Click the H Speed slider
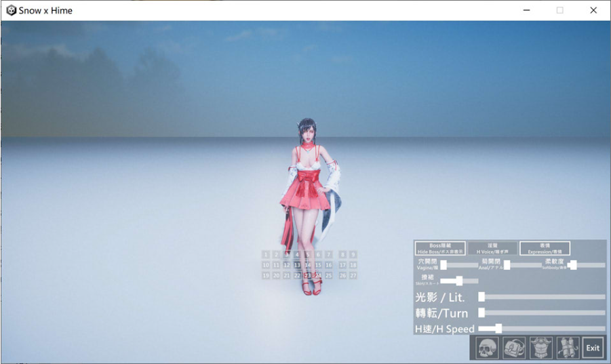This screenshot has height=364, width=611. click(542, 329)
